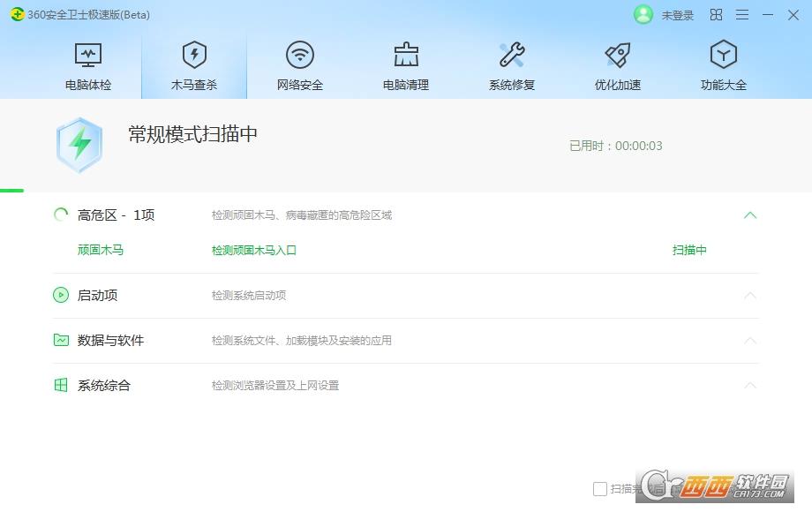Click the 360 logo in title bar
Viewport: 812px width, 512px height.
point(17,14)
